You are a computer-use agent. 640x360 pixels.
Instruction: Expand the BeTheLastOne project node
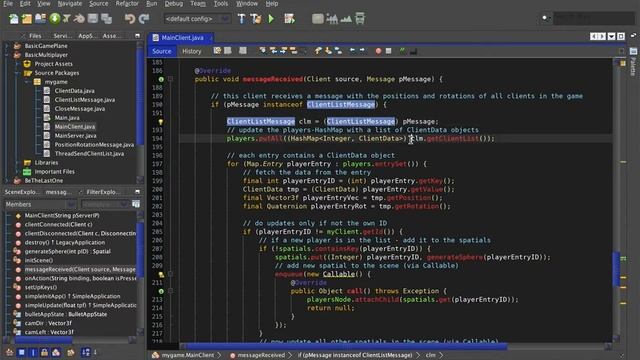click(x=7, y=180)
